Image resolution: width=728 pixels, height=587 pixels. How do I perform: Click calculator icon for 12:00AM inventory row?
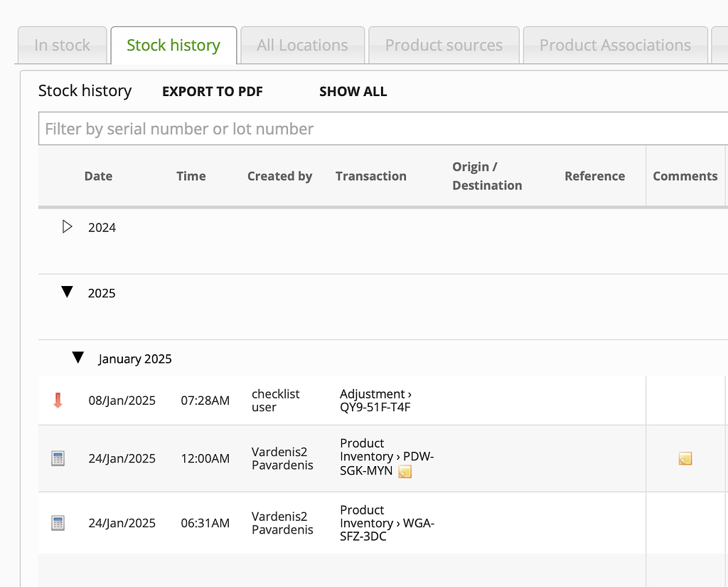58,459
